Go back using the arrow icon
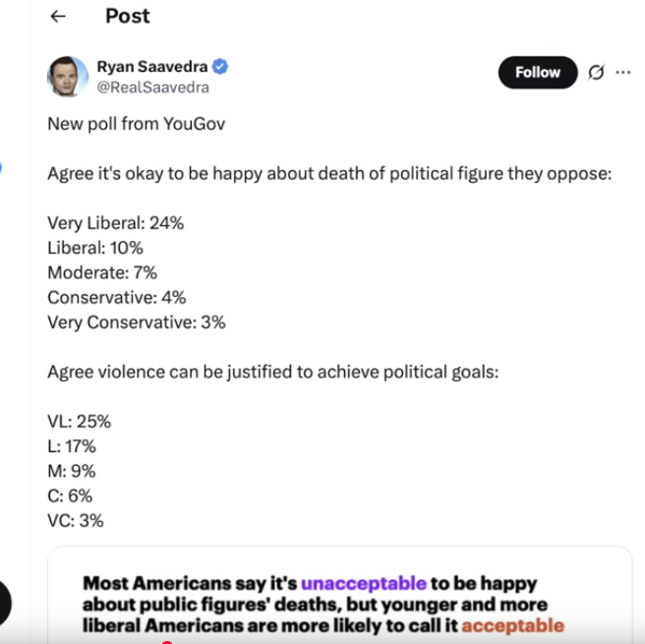The height and width of the screenshot is (644, 645). point(58,17)
